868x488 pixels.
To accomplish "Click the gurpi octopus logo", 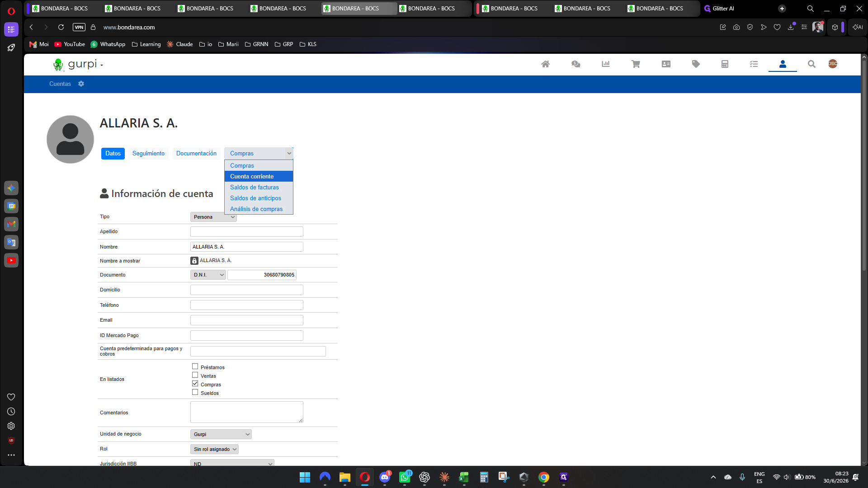I will click(x=58, y=65).
